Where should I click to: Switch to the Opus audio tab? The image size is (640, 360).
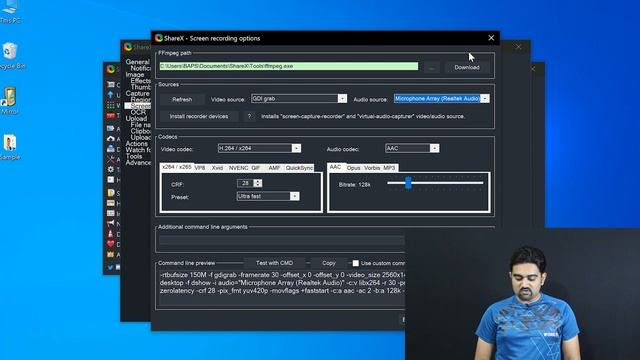(x=353, y=168)
